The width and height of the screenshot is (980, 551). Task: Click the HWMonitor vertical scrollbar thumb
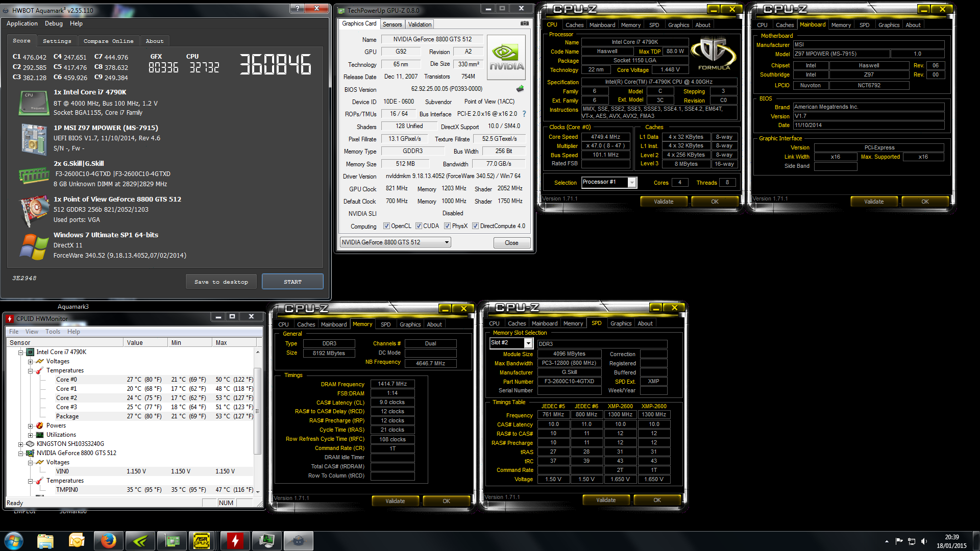click(257, 411)
